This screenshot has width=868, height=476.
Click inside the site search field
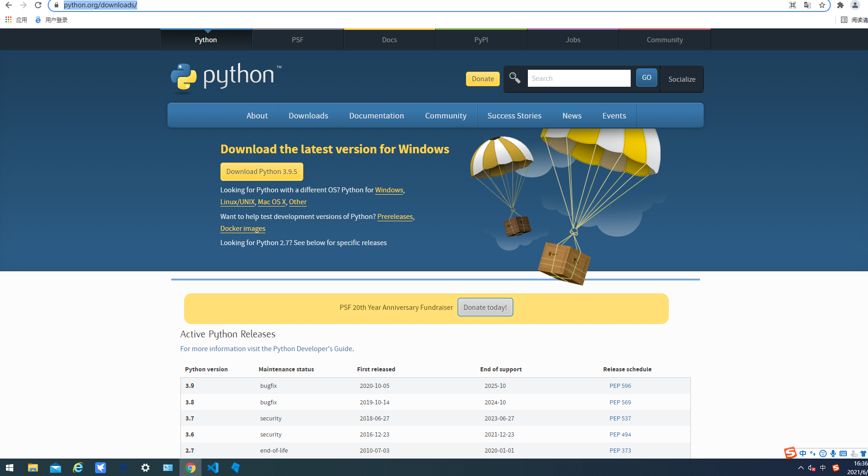tap(579, 78)
